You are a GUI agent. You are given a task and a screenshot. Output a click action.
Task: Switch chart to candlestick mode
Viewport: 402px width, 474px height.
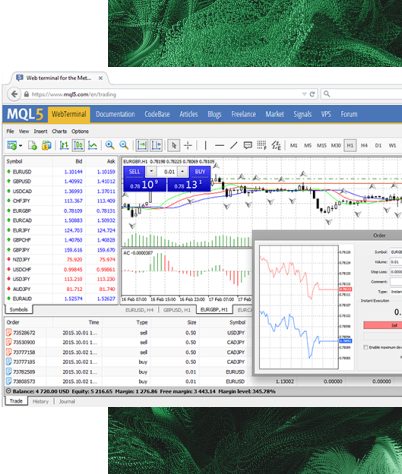tap(78, 145)
